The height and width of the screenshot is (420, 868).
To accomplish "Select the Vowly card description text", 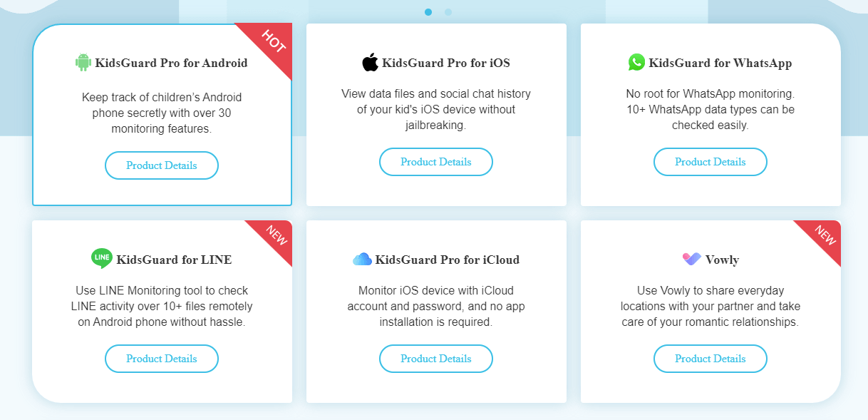I will click(711, 307).
